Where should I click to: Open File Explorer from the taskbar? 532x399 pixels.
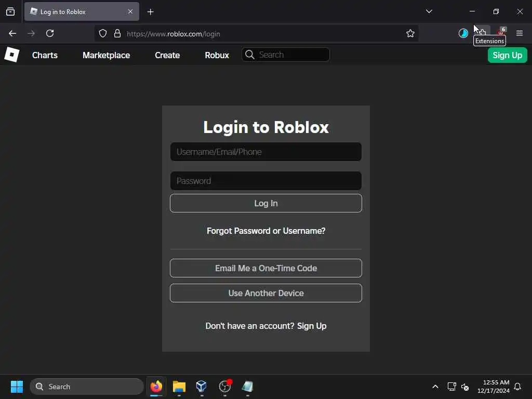(179, 387)
